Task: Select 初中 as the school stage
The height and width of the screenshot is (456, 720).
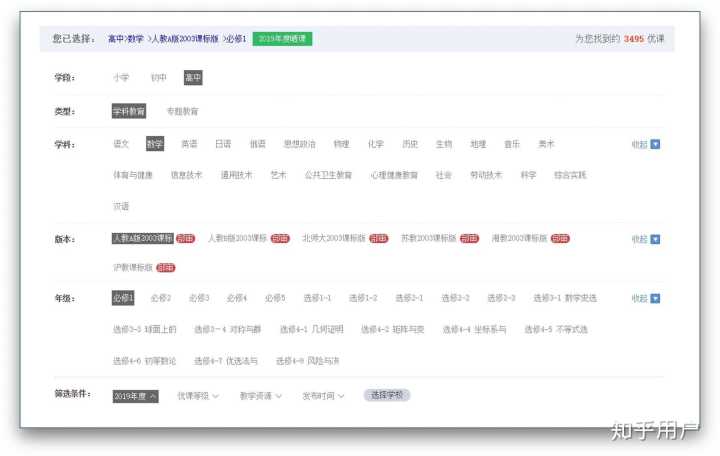Action: coord(158,77)
